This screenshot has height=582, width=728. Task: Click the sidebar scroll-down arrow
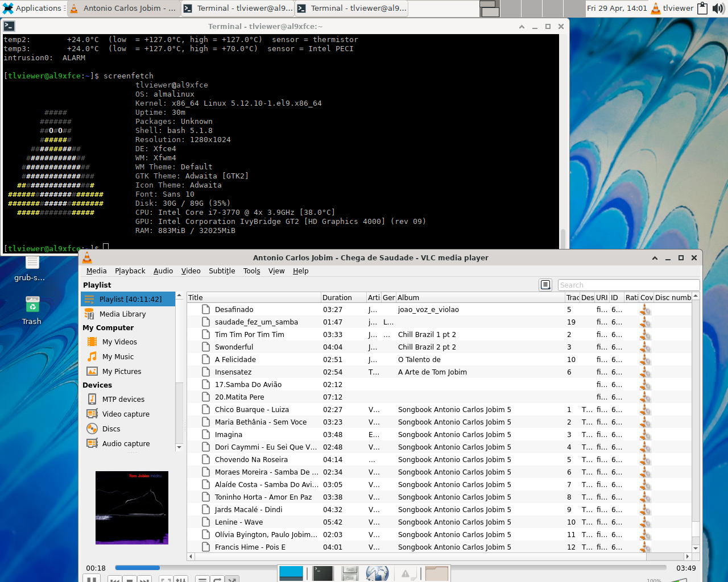coord(179,447)
